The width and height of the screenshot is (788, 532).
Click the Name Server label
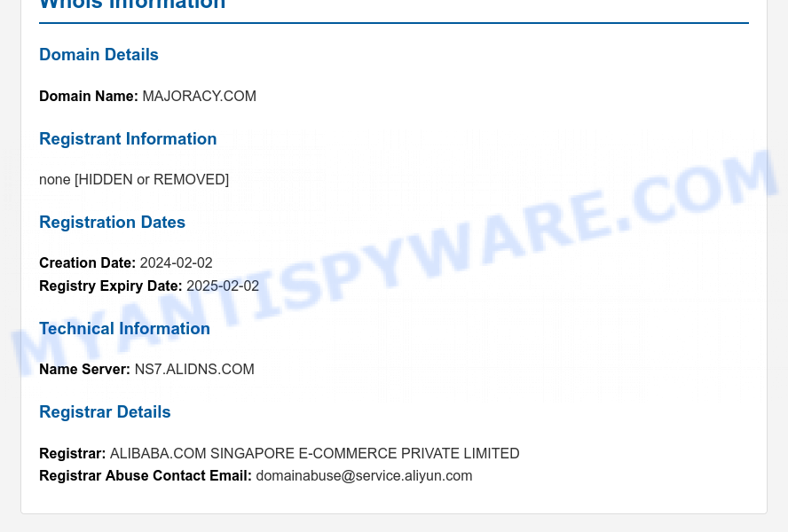click(x=84, y=369)
